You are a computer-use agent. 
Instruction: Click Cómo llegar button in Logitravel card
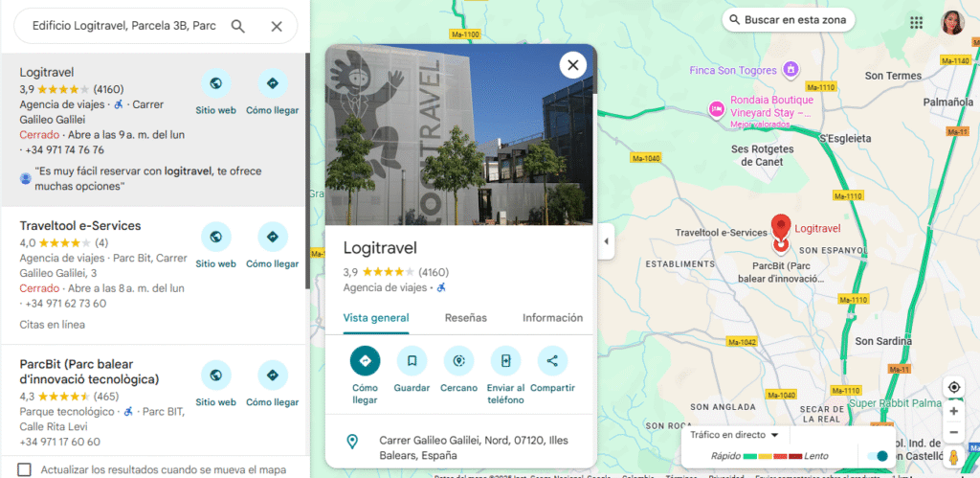365,361
